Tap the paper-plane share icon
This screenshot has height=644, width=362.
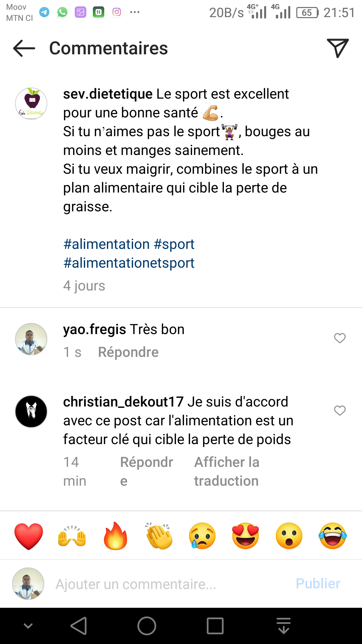tap(338, 48)
